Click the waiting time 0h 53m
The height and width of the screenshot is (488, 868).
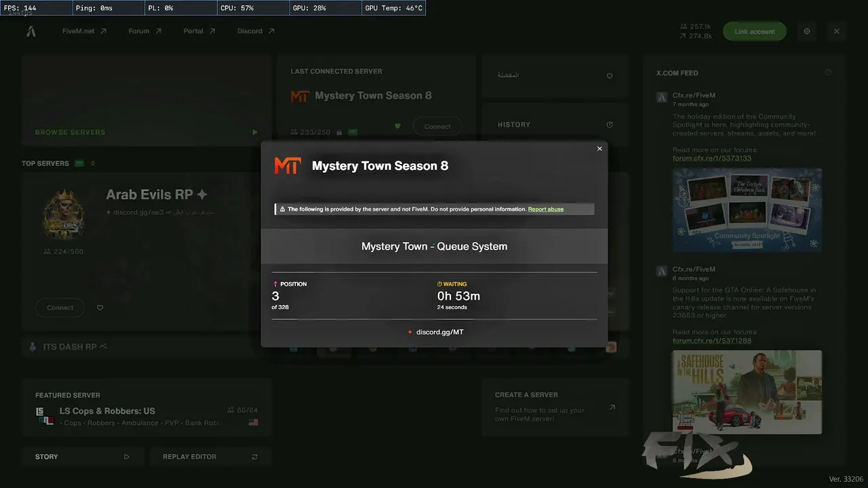pyautogui.click(x=458, y=296)
